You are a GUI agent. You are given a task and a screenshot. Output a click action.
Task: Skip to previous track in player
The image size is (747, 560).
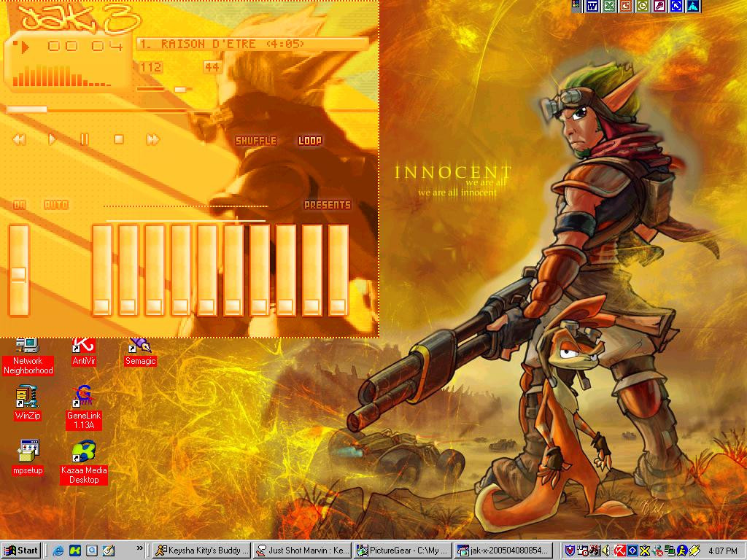pyautogui.click(x=19, y=139)
